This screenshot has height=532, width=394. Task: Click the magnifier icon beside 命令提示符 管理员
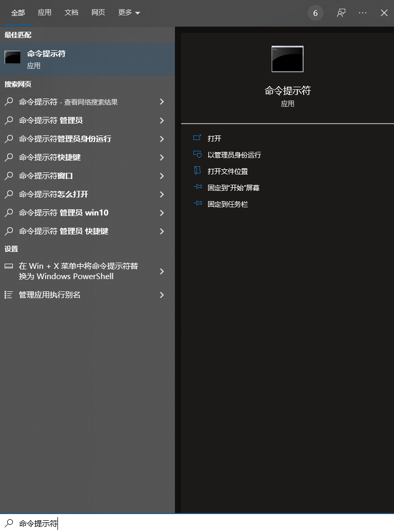click(x=9, y=120)
